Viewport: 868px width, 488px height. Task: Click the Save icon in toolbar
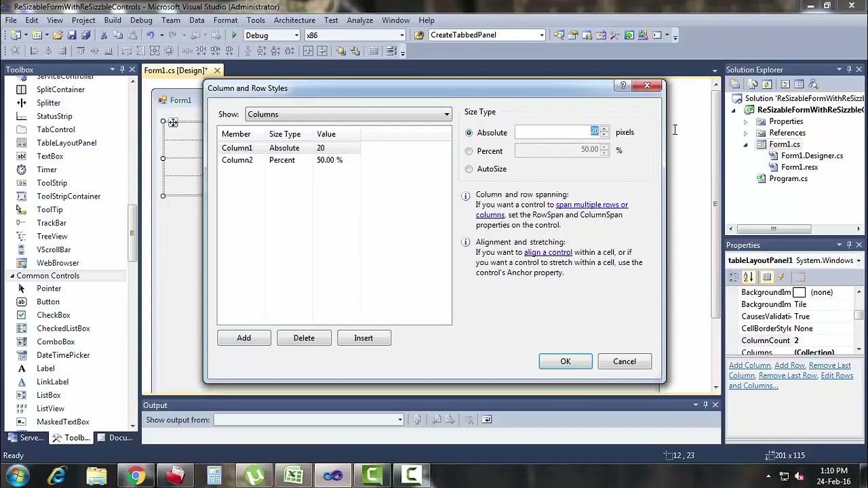pos(72,35)
